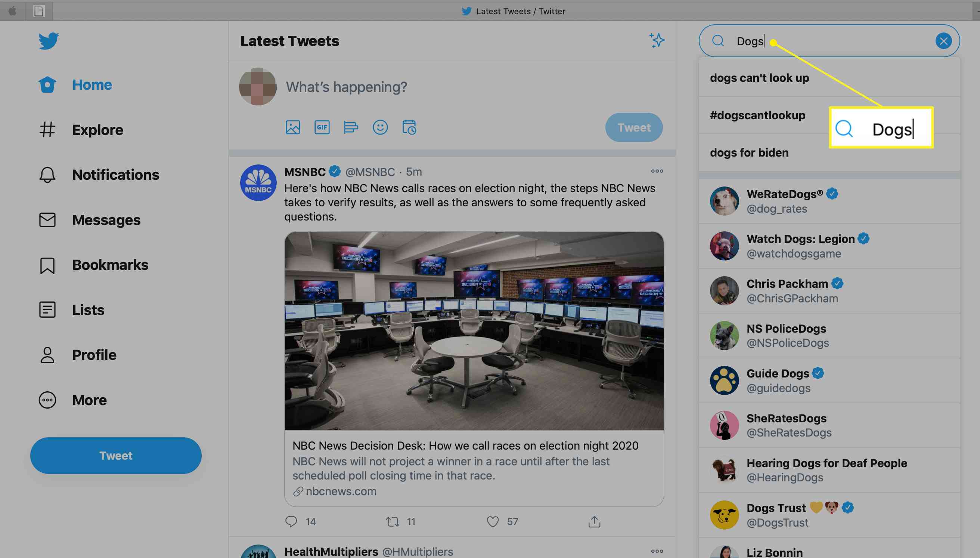Clear the Dogs search input field
980x558 pixels.
pyautogui.click(x=943, y=40)
